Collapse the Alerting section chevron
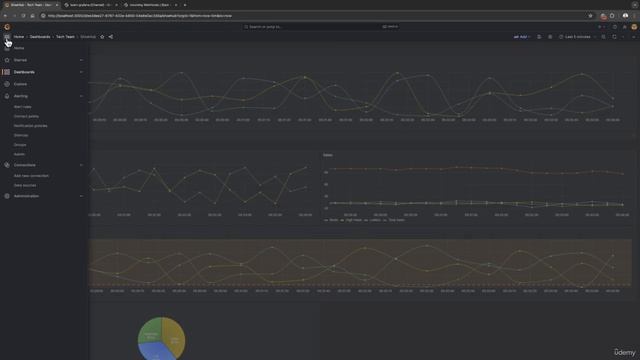This screenshot has width=640, height=360. (81, 96)
